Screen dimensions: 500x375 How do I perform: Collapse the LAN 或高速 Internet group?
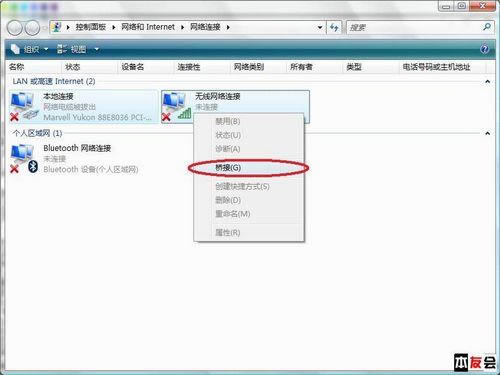[x=488, y=81]
